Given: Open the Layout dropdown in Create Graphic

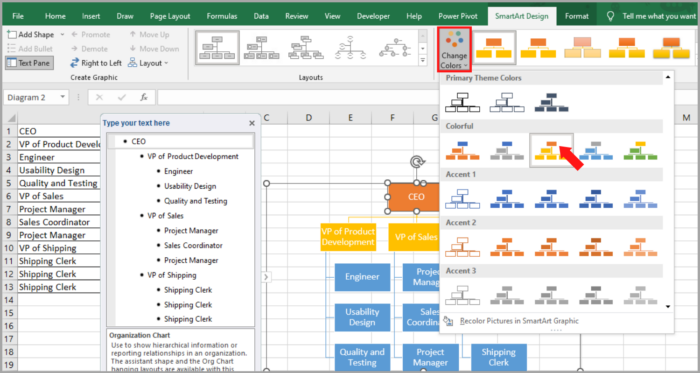Looking at the screenshot, I should tap(148, 63).
